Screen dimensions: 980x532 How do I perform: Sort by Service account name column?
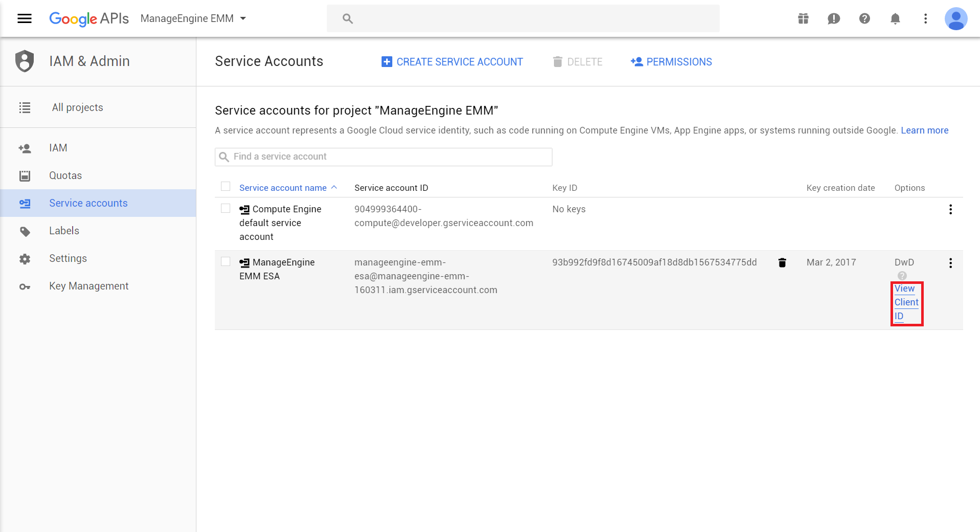click(288, 188)
